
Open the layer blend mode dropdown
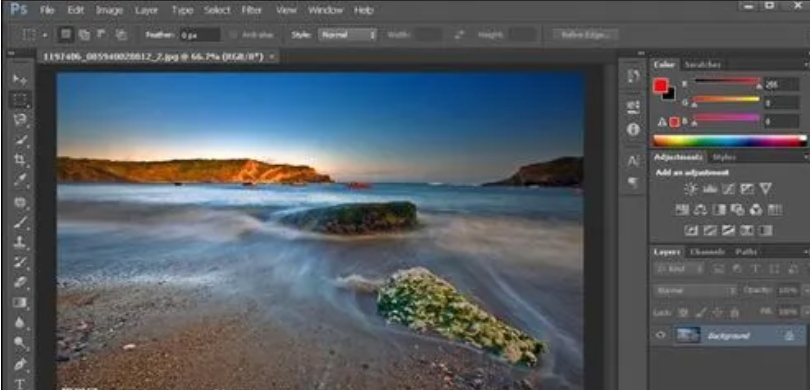pyautogui.click(x=695, y=290)
